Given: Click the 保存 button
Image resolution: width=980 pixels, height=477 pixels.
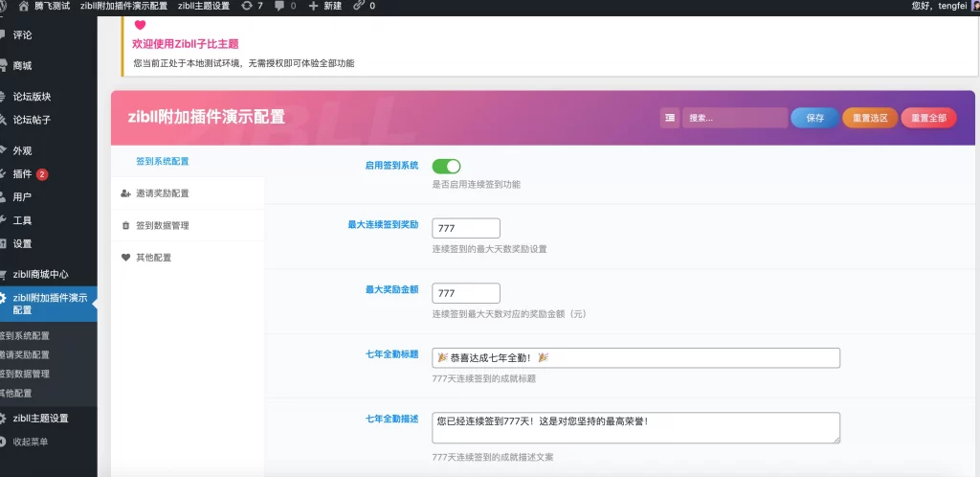Looking at the screenshot, I should (815, 118).
